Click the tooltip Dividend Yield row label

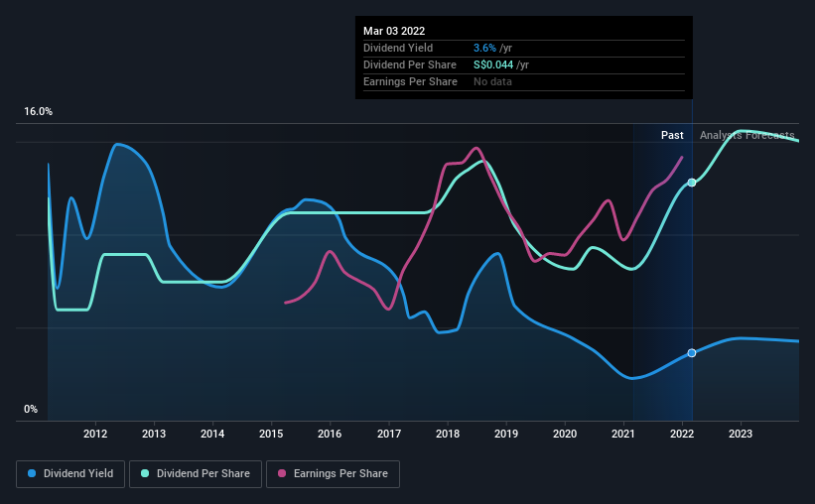click(398, 48)
